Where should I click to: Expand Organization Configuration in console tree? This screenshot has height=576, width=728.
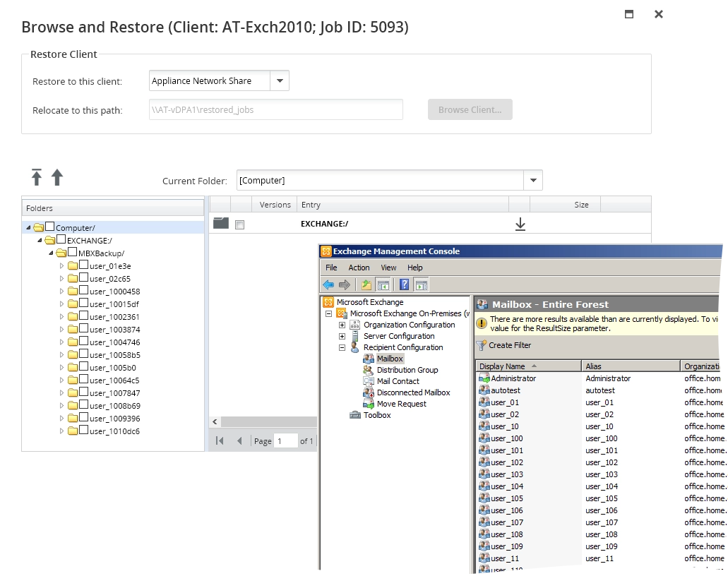tap(342, 325)
